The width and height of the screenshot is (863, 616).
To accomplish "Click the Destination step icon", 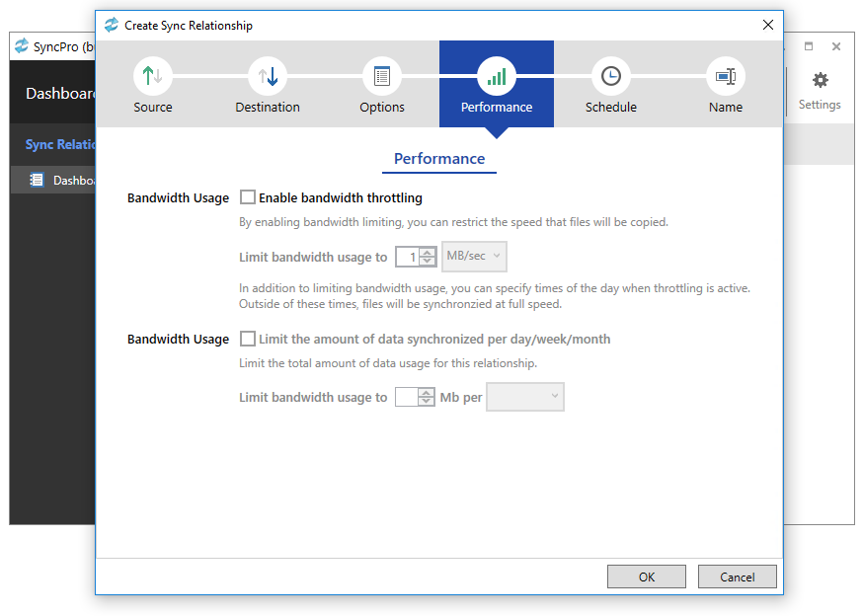I will [268, 76].
